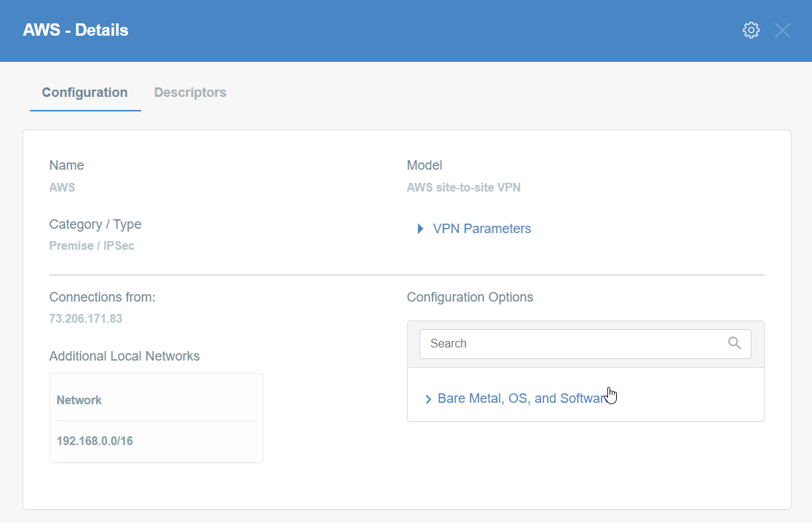Click the Category / Type label
The image size is (812, 523).
[95, 224]
